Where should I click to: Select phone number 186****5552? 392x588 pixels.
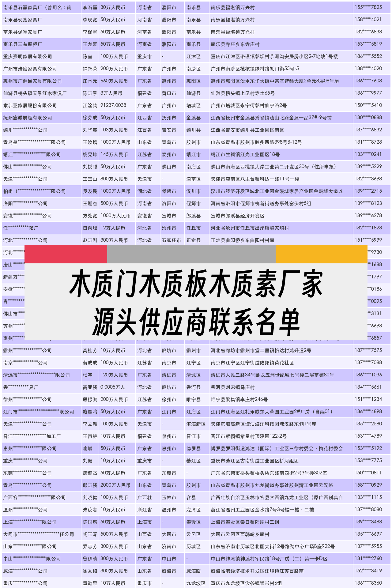(x=368, y=56)
